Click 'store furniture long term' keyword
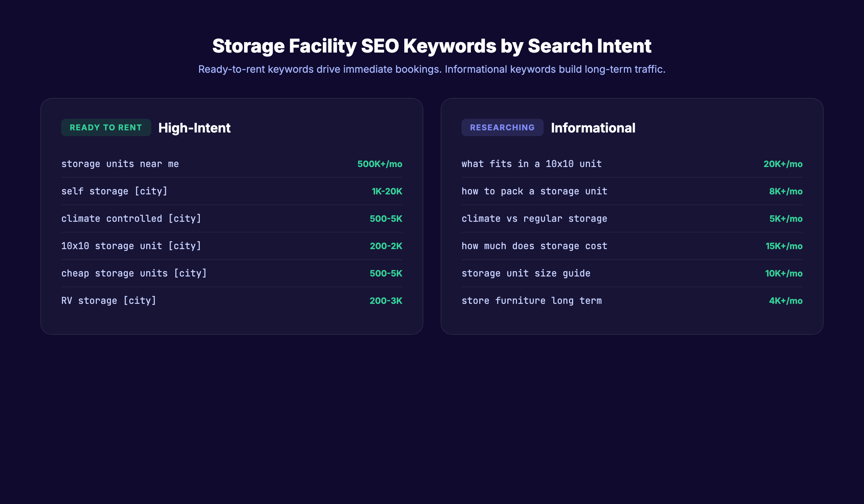This screenshot has width=864, height=504. [532, 301]
